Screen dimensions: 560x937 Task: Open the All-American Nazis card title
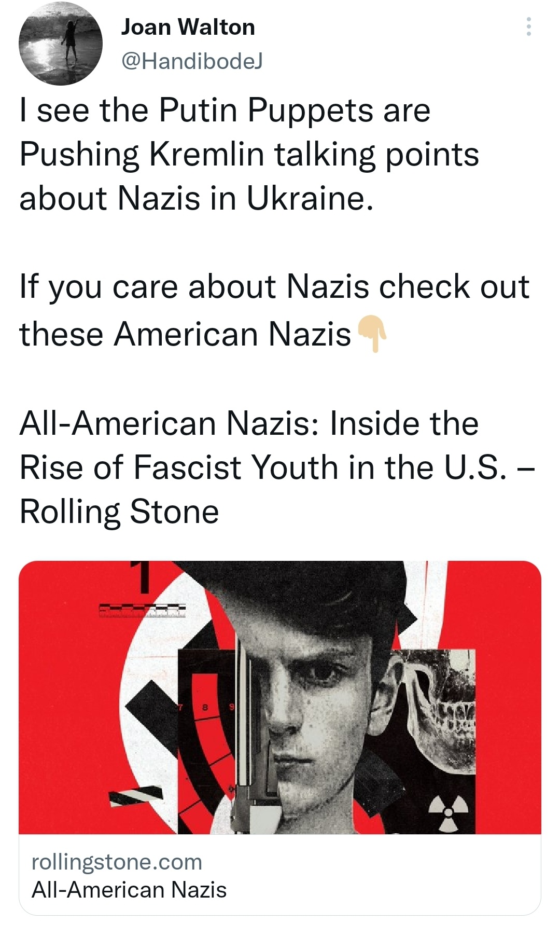pos(129,890)
